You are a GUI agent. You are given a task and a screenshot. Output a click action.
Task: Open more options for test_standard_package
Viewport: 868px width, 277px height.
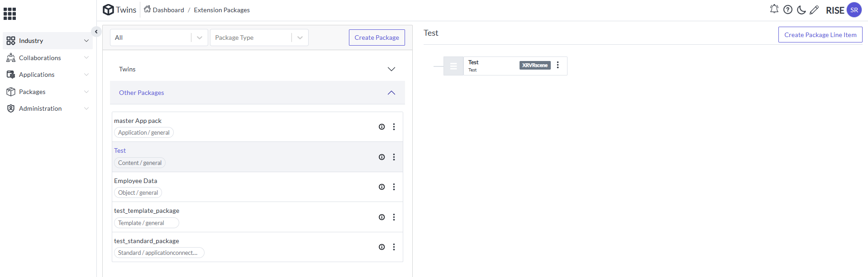click(x=394, y=247)
